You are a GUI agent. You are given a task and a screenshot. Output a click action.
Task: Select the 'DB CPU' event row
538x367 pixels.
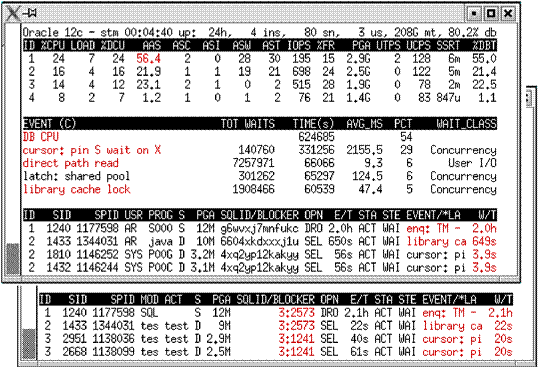click(x=260, y=137)
